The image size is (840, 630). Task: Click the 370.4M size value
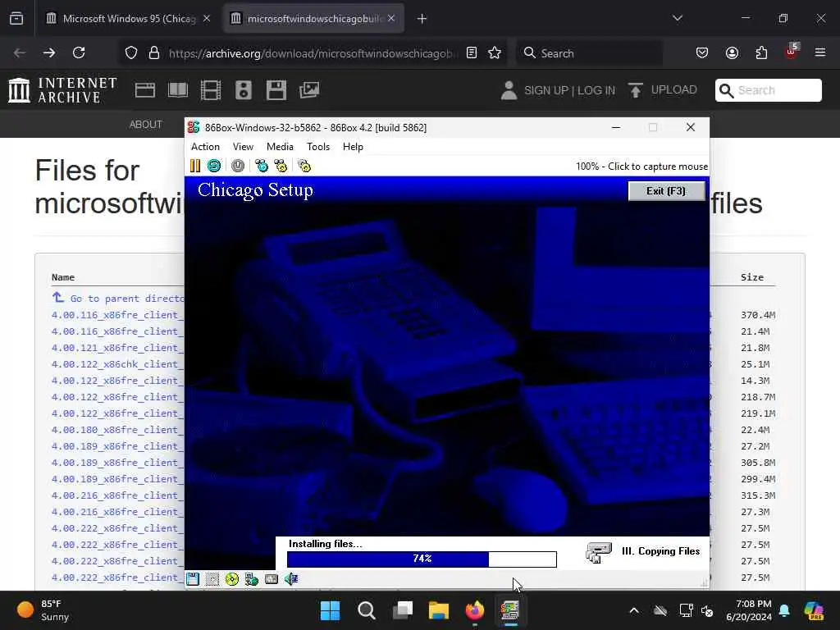tap(758, 315)
